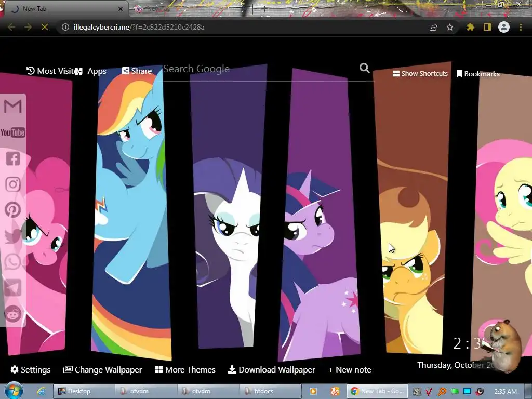532x399 pixels.
Task: Open the Telegram sidebar shortcut
Action: tap(13, 287)
